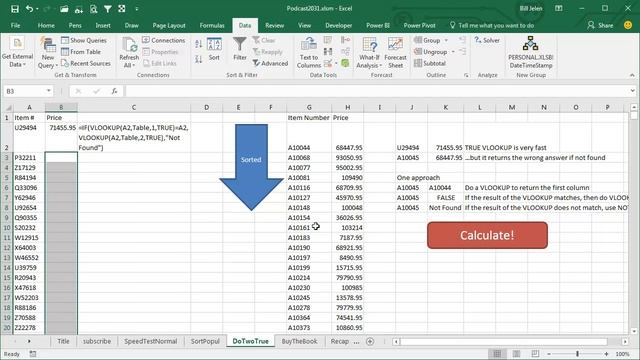Screen dimensions: 640x360
Task: Click Group rows button
Action: [x=427, y=40]
